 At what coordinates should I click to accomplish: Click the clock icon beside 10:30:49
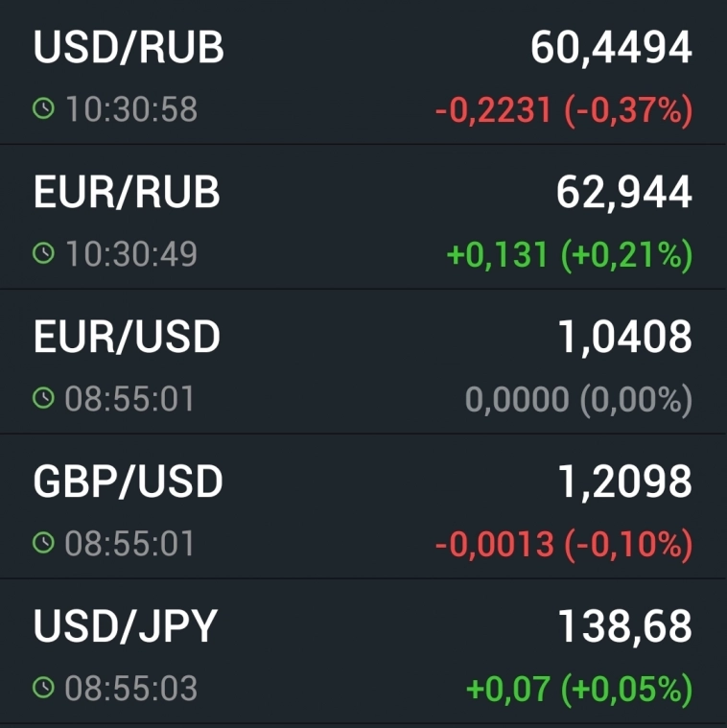pos(44,254)
